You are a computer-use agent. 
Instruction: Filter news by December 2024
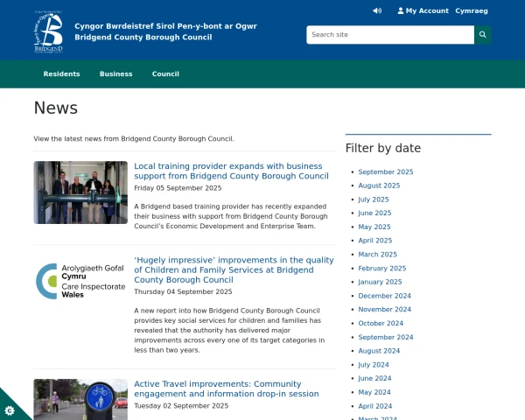384,296
